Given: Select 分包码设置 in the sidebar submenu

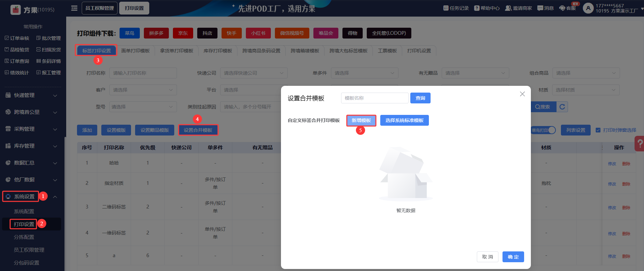Looking at the screenshot, I should coord(26,263).
